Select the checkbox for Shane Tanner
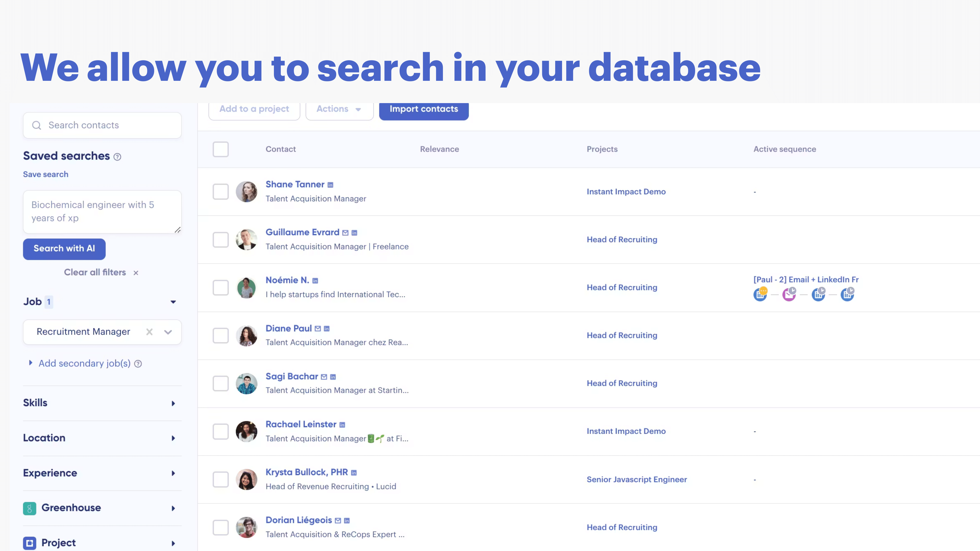 221,192
